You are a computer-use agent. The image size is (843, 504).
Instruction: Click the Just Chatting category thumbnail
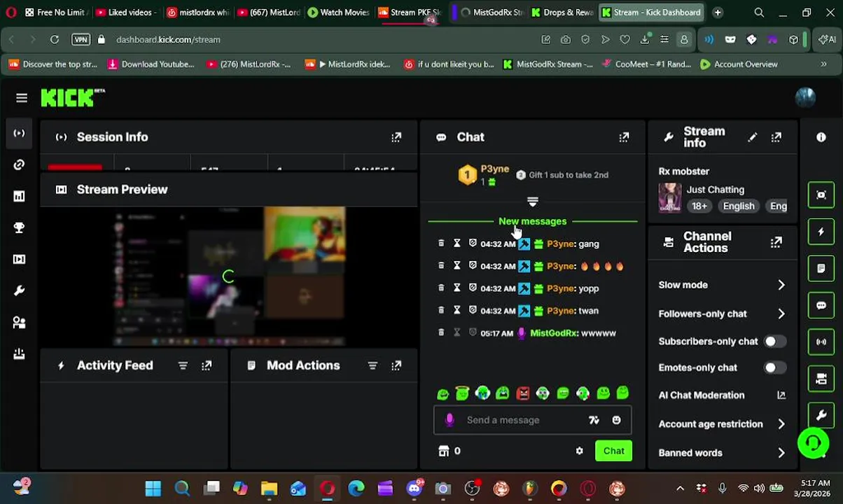pyautogui.click(x=669, y=197)
